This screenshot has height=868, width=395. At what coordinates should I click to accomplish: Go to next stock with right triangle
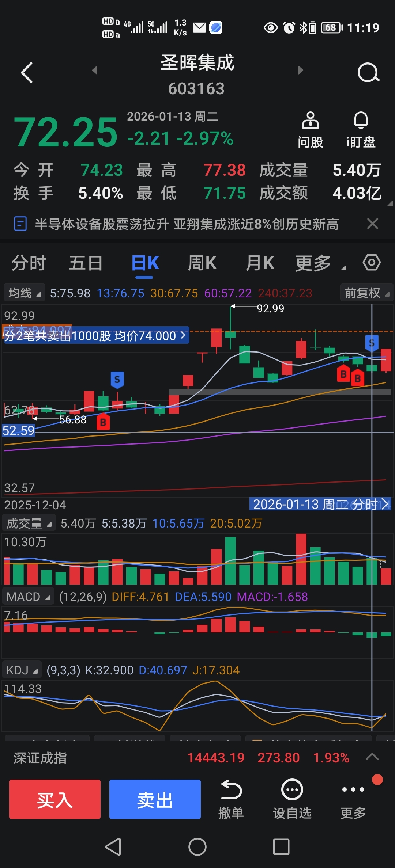300,70
